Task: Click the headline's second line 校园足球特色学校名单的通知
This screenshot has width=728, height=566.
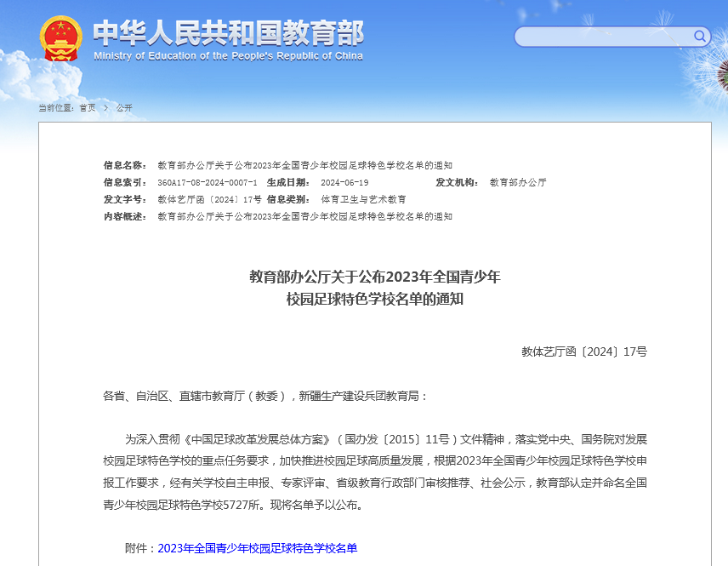Action: pyautogui.click(x=375, y=300)
